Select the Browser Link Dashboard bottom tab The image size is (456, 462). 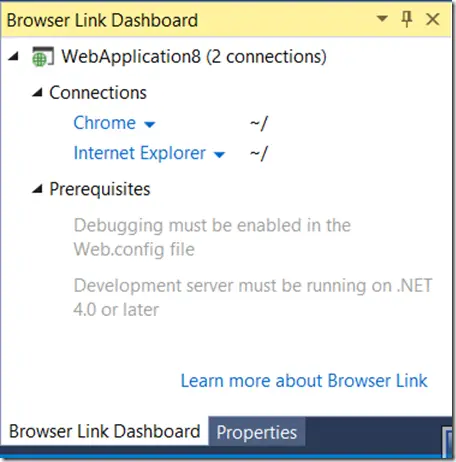104,431
